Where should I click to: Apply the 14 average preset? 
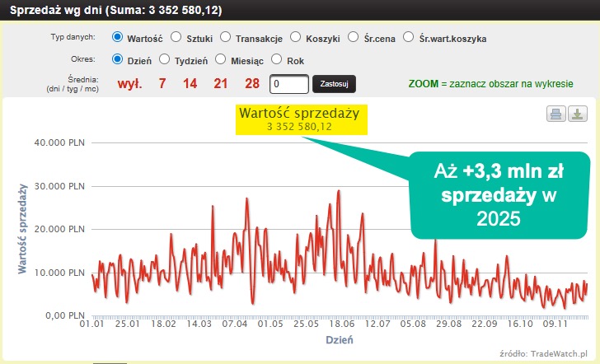click(190, 84)
